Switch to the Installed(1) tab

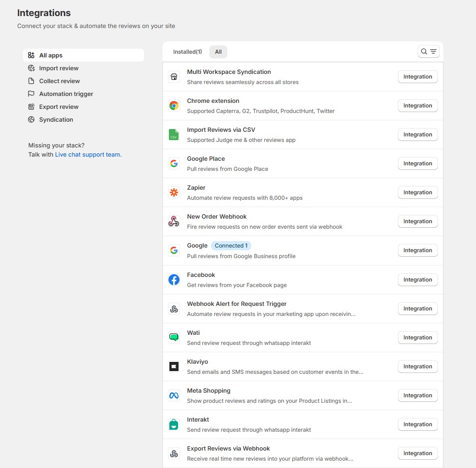[187, 51]
